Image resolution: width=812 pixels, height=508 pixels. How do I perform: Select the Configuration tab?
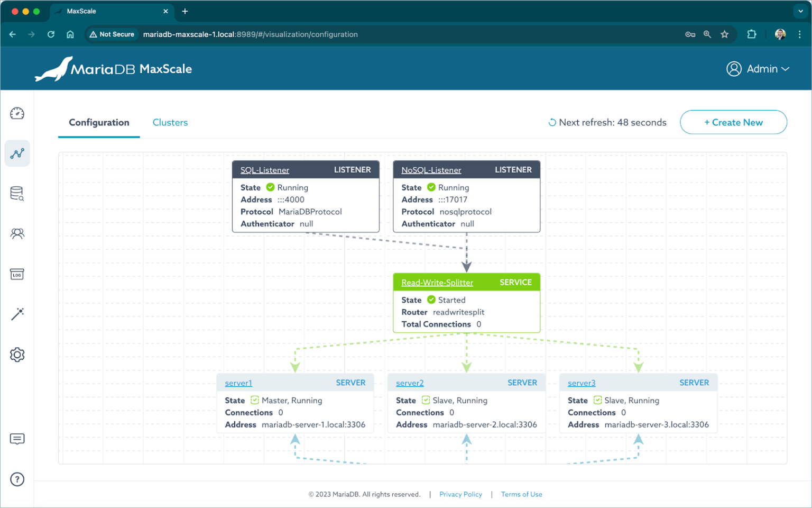pyautogui.click(x=98, y=122)
